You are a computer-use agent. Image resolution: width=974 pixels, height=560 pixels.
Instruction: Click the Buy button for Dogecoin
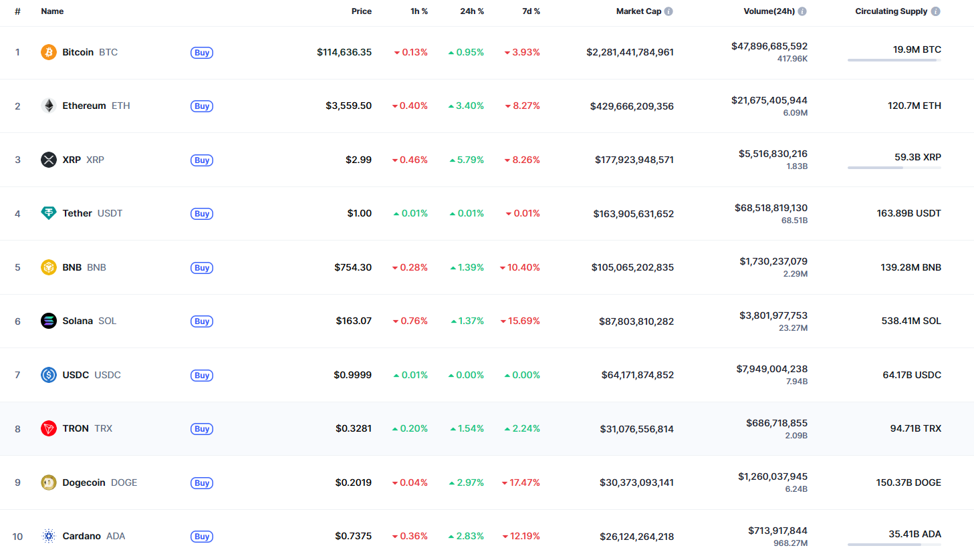pos(202,483)
